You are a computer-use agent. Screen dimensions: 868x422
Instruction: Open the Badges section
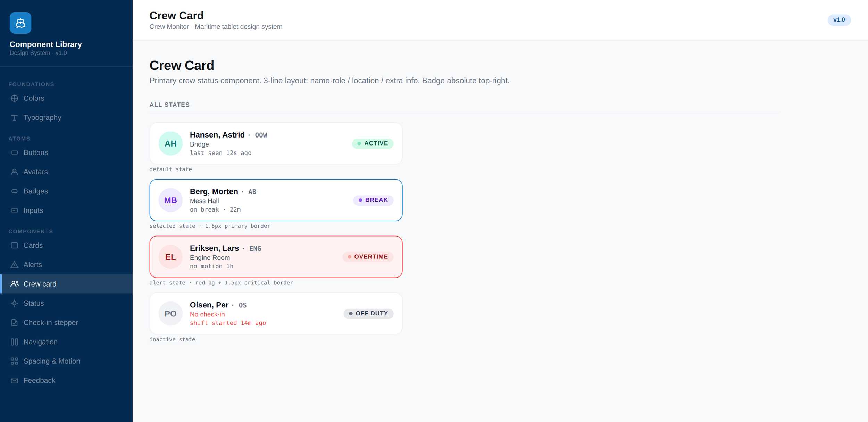pos(66,191)
